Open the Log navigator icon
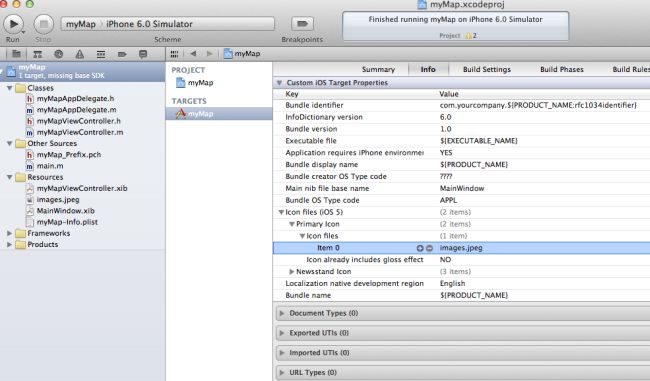The image size is (650, 381). pyautogui.click(x=143, y=54)
